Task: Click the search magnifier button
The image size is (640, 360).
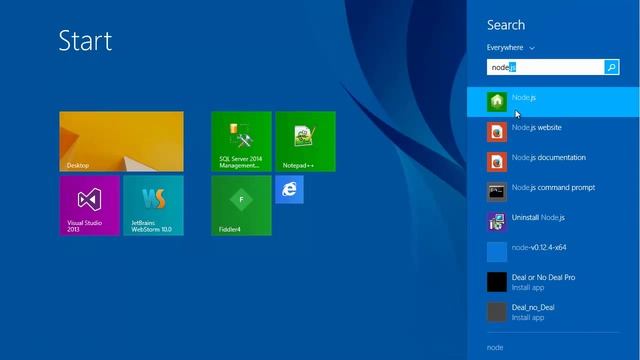Action: coord(611,67)
